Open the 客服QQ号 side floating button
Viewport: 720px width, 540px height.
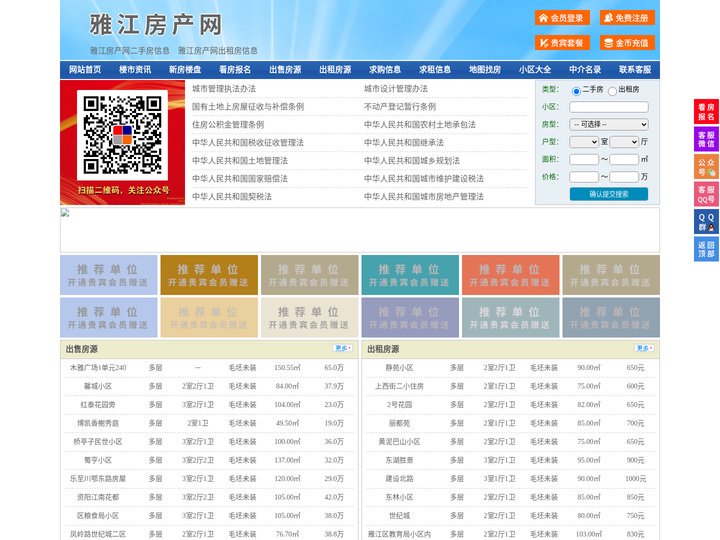706,194
